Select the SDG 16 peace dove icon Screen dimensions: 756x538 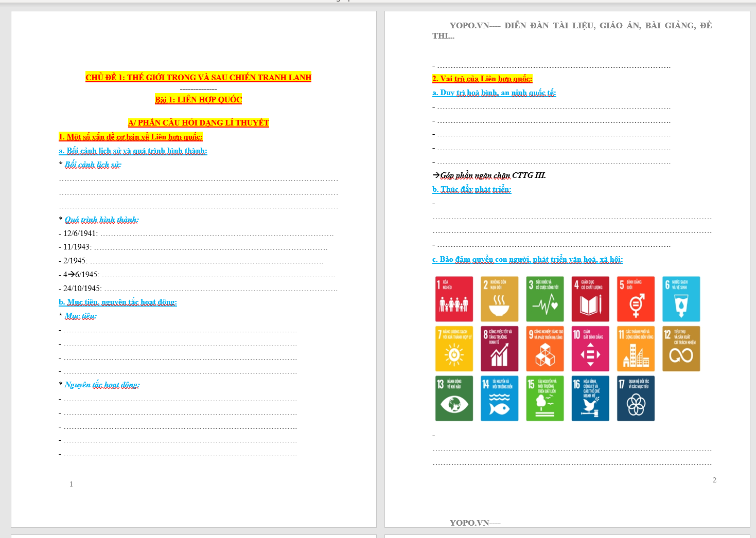(590, 399)
